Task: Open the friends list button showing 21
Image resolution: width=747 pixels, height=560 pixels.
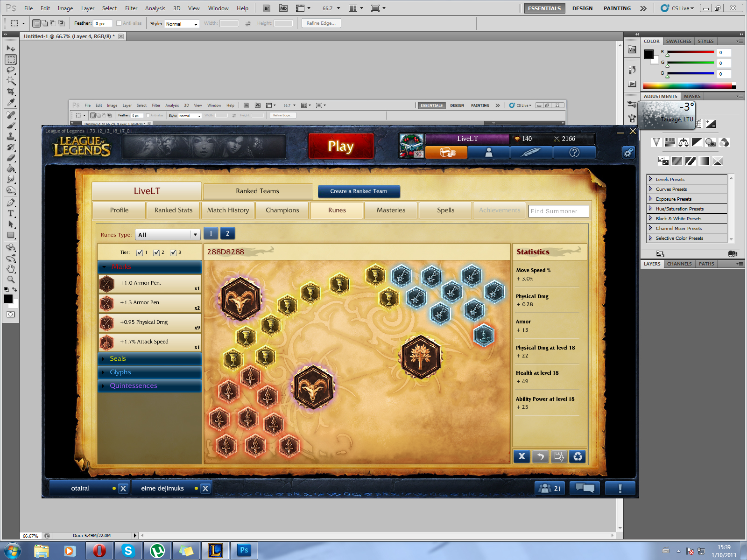Action: point(550,488)
